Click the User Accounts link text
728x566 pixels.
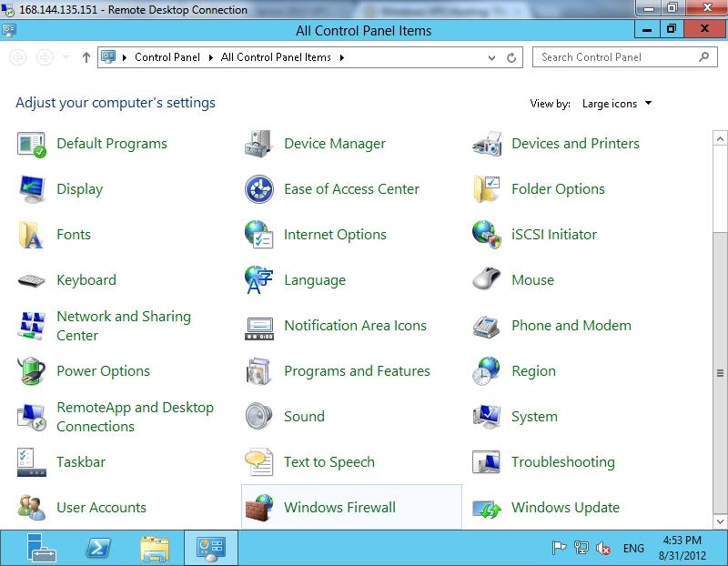coord(101,508)
